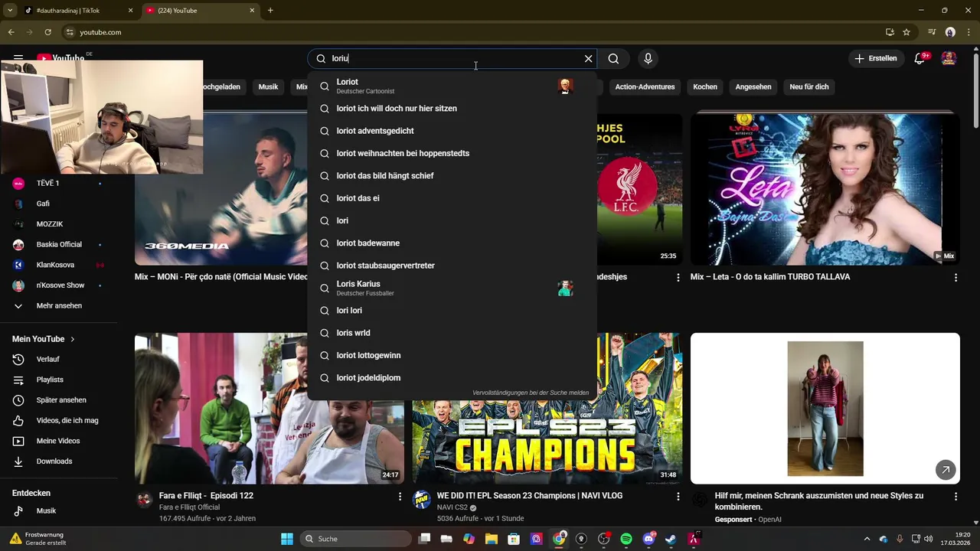
Task: Open the notifications bell
Action: [x=920, y=58]
